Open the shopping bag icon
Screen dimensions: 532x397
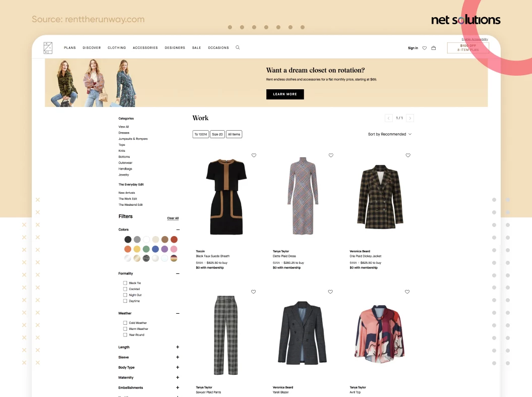coord(433,48)
